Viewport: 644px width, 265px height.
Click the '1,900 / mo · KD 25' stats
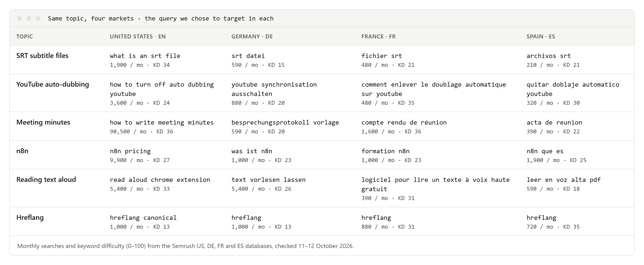pyautogui.click(x=556, y=160)
